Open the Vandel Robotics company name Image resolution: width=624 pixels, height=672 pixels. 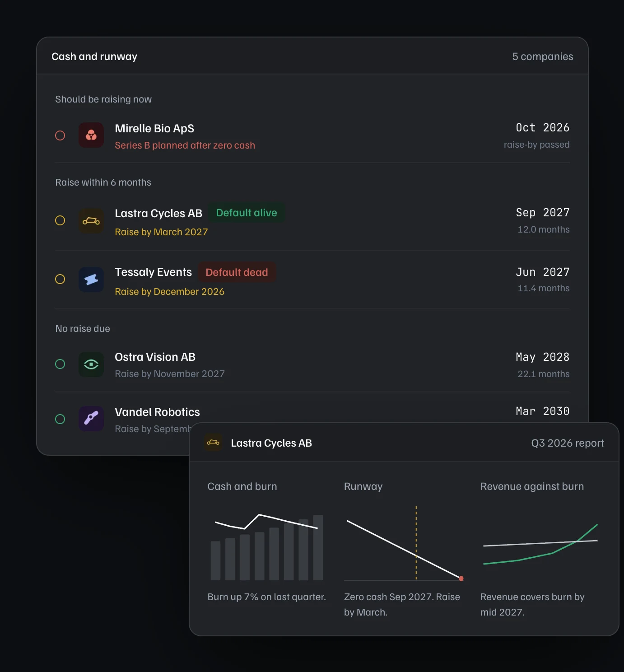[157, 412]
